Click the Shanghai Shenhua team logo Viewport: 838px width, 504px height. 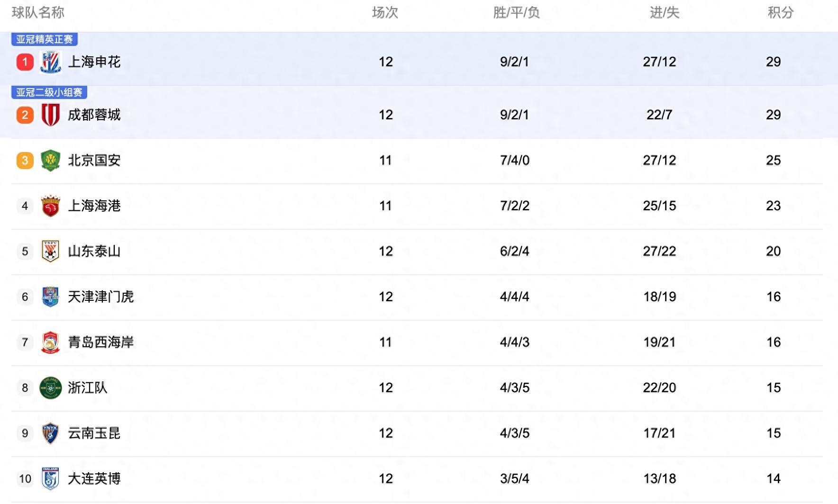pos(50,62)
